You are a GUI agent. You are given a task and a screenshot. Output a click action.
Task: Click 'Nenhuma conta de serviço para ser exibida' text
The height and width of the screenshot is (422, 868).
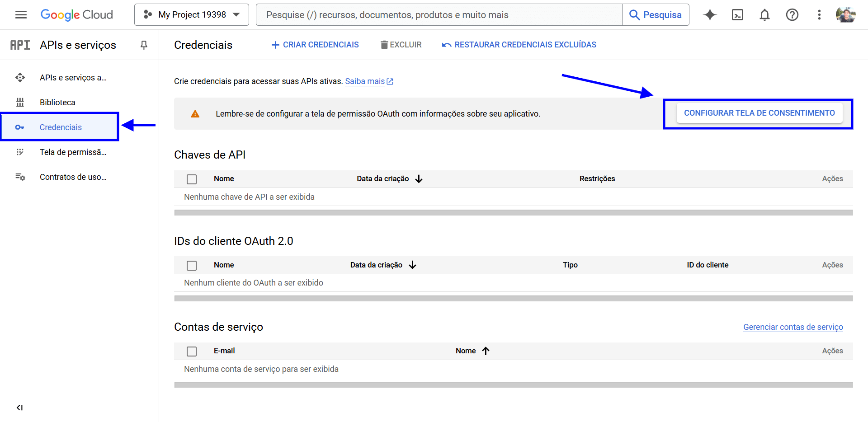click(x=261, y=369)
